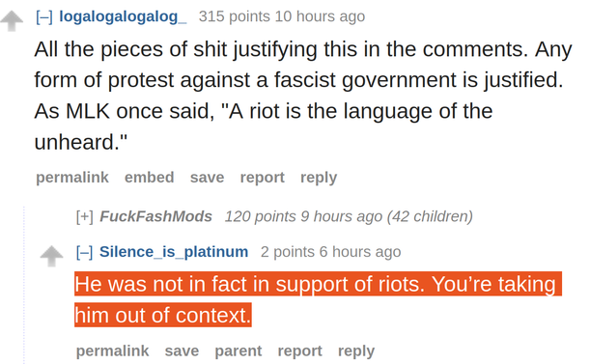Expand the collapsed FuckFashMods comment
Viewport: 590px width, 364px height.
(84, 217)
